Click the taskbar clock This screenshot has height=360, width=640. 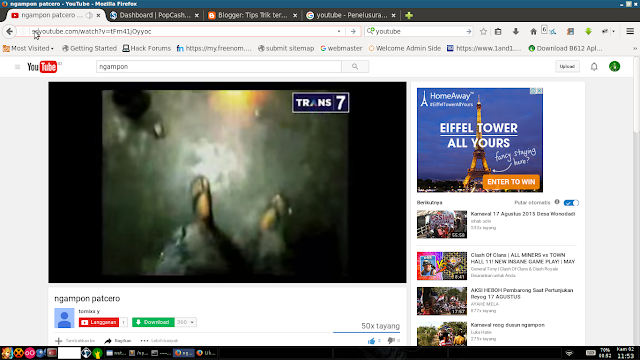click(x=625, y=353)
